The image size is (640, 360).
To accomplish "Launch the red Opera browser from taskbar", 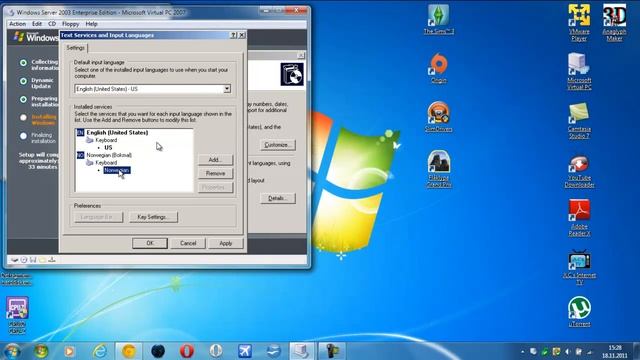I will (187, 351).
